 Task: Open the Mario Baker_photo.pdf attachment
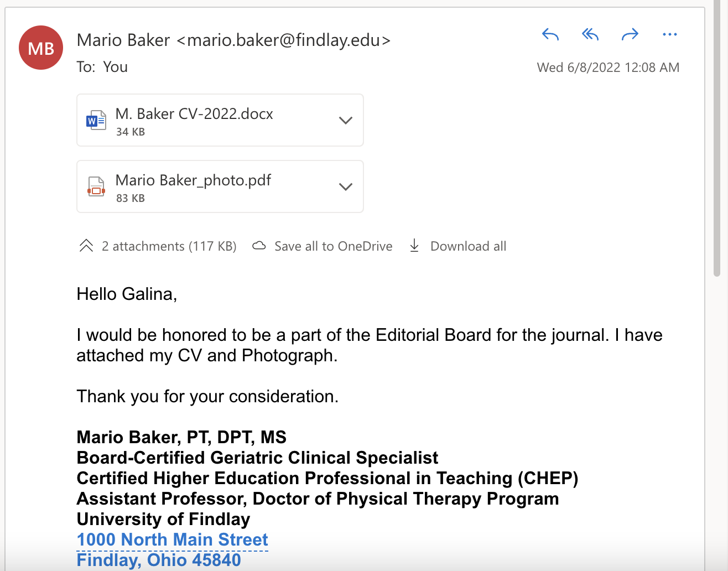pos(193,181)
